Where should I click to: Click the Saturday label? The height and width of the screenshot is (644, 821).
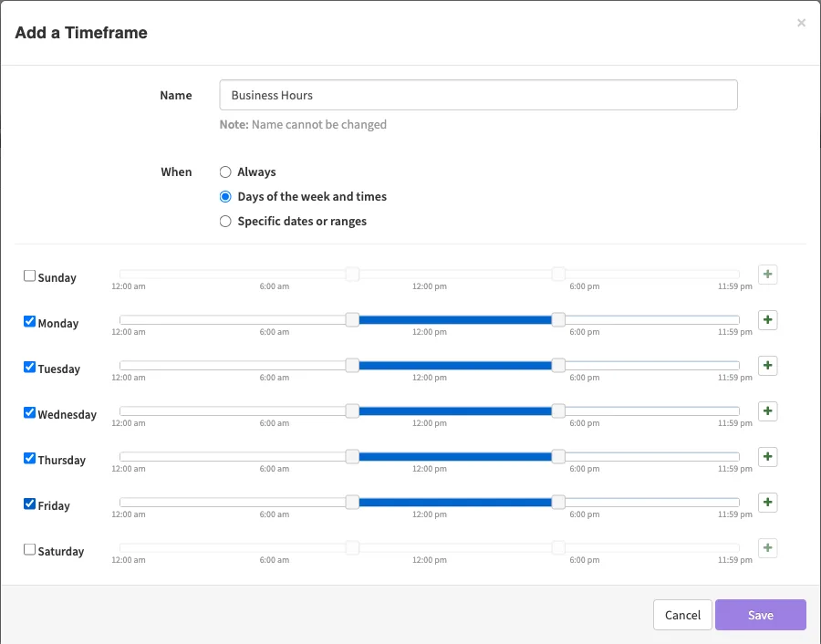(x=61, y=551)
